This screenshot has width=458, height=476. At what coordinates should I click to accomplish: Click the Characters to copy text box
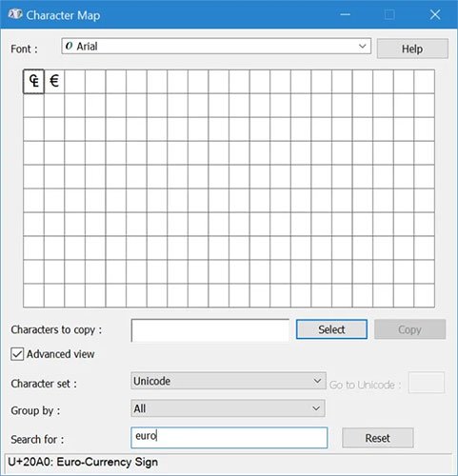click(x=210, y=330)
